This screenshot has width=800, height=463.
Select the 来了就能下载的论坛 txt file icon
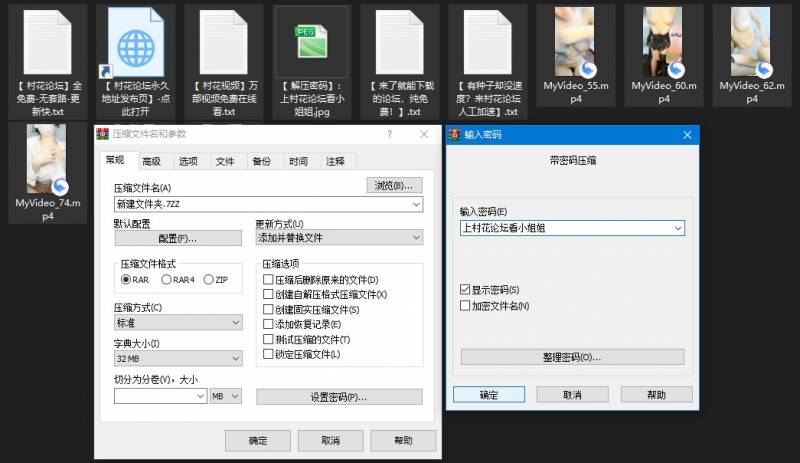(399, 42)
